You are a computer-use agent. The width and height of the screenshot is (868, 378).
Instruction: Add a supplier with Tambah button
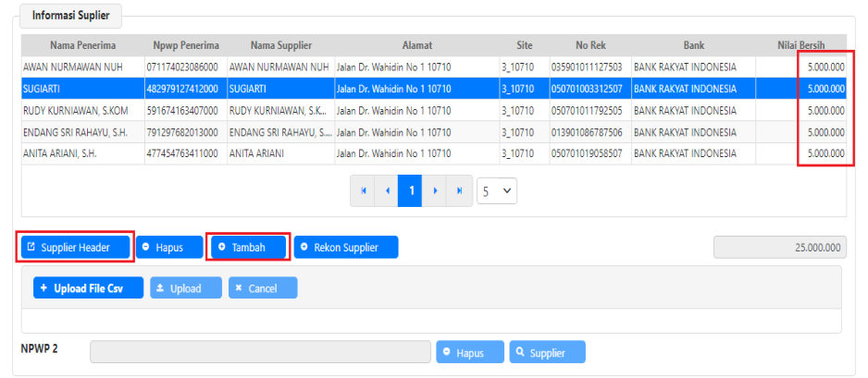click(x=248, y=248)
